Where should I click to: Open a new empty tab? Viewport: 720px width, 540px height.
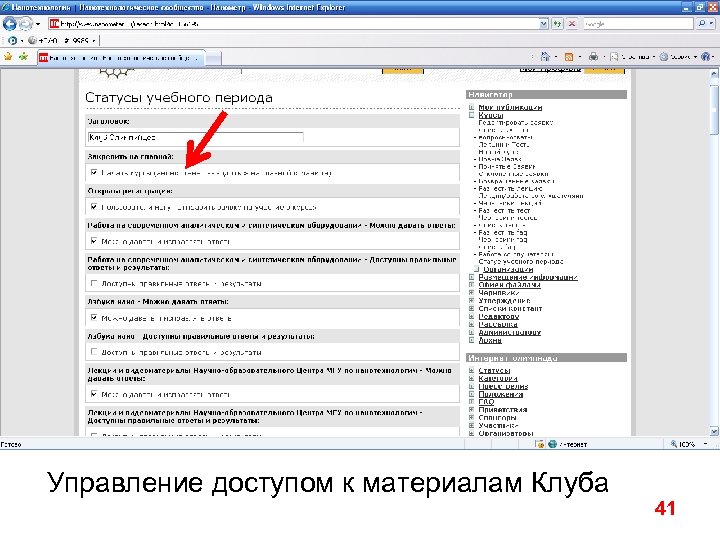[x=213, y=58]
